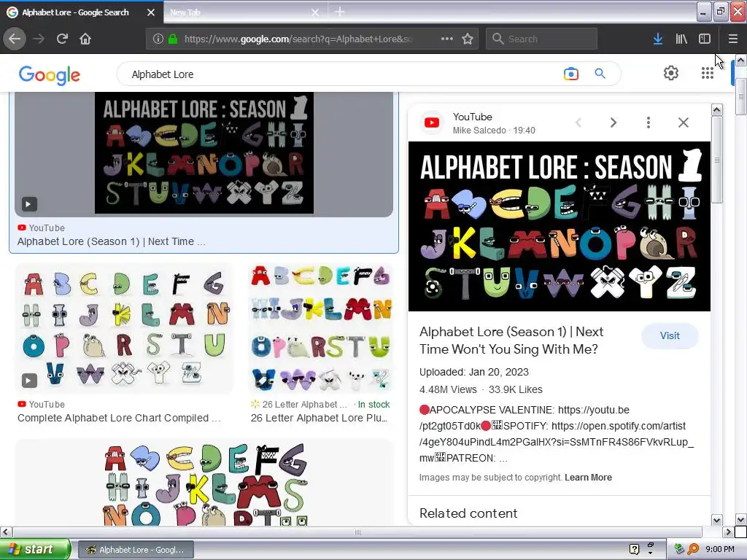
Task: Open the Firefox Library icon
Action: tap(681, 39)
